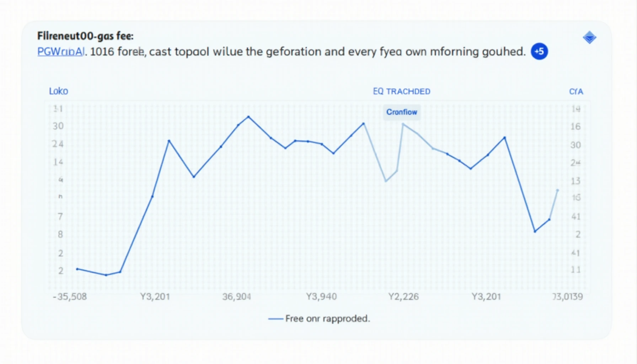Viewport: 637px width, 364px height.
Task: Toggle the Free onr rapproded legend entry
Action: coord(327,318)
